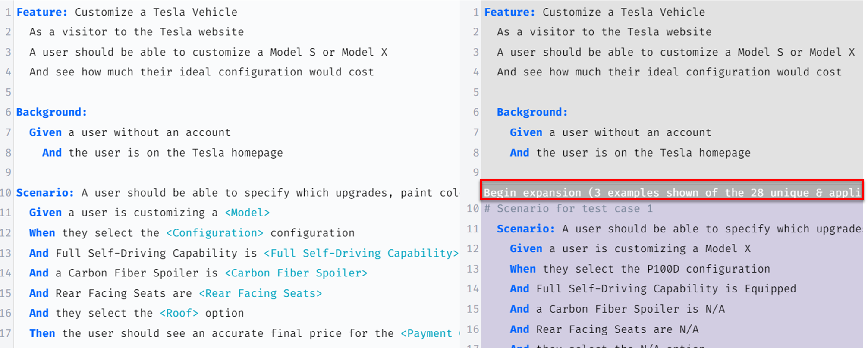Click 'P100D configuration' text in right pane
This screenshot has height=348, width=868.
[708, 269]
